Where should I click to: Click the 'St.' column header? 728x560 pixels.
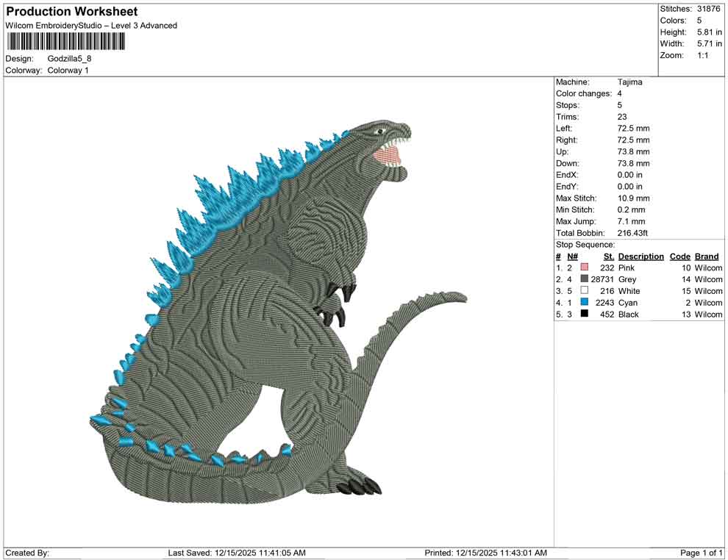[609, 256]
